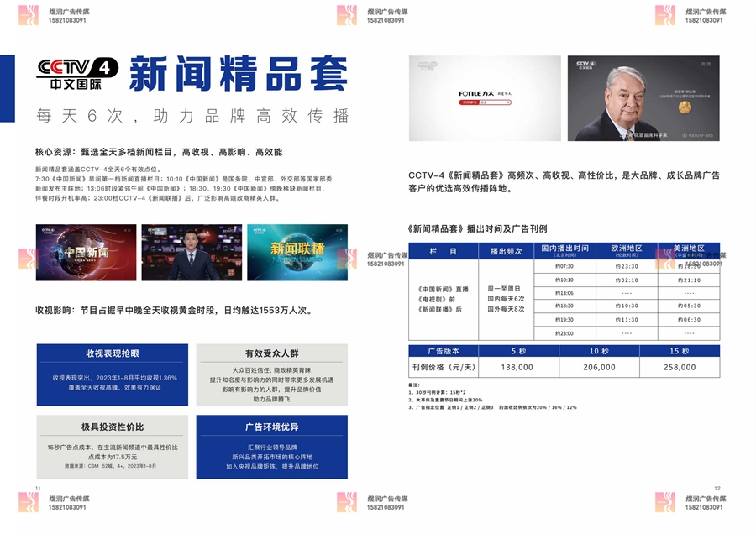The image size is (756, 534).
Task: Click the Europe time cell 约11:30
Action: point(627,320)
